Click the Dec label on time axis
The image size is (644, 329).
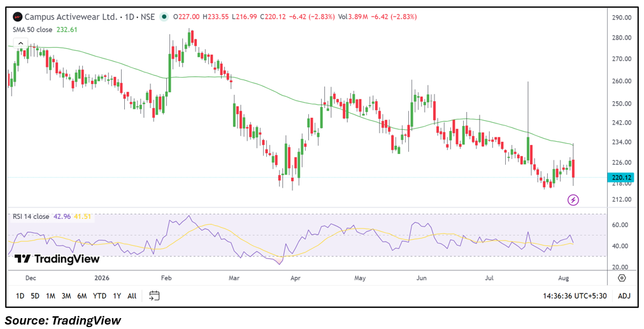pyautogui.click(x=31, y=278)
